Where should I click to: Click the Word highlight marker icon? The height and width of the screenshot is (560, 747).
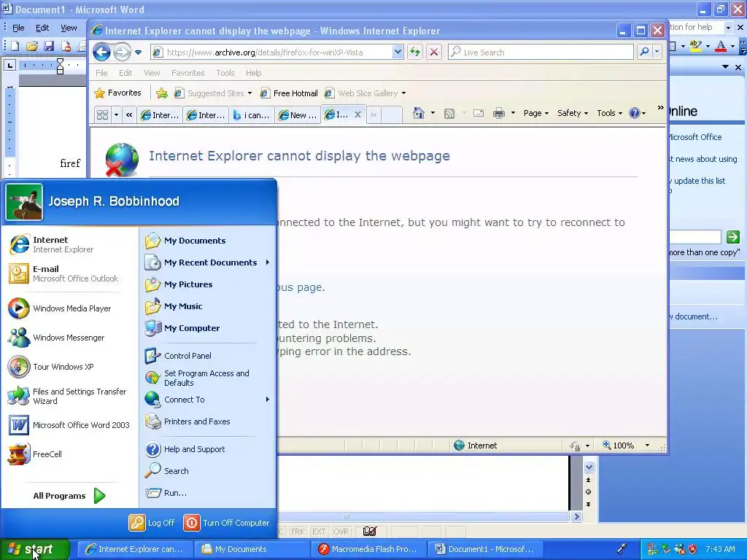pyautogui.click(x=695, y=46)
